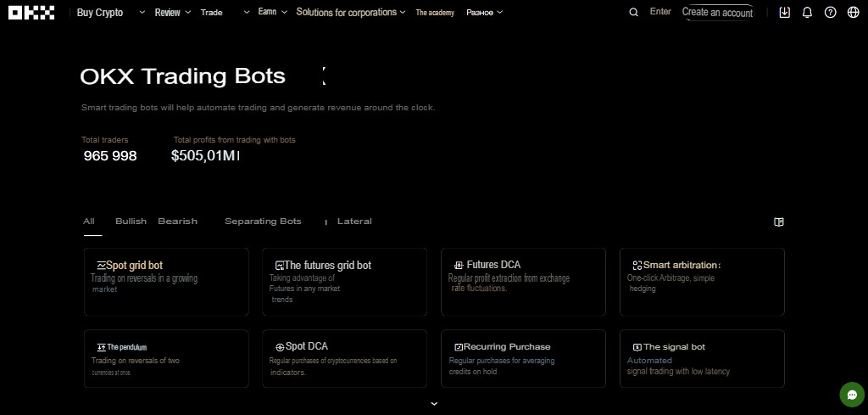868x415 pixels.
Task: Click the pendulum bot icon
Action: coord(102,347)
